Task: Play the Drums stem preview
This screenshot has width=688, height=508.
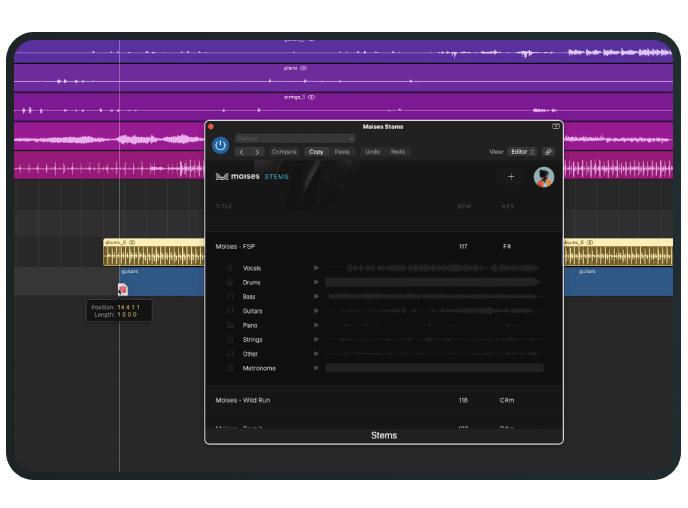Action: [316, 282]
